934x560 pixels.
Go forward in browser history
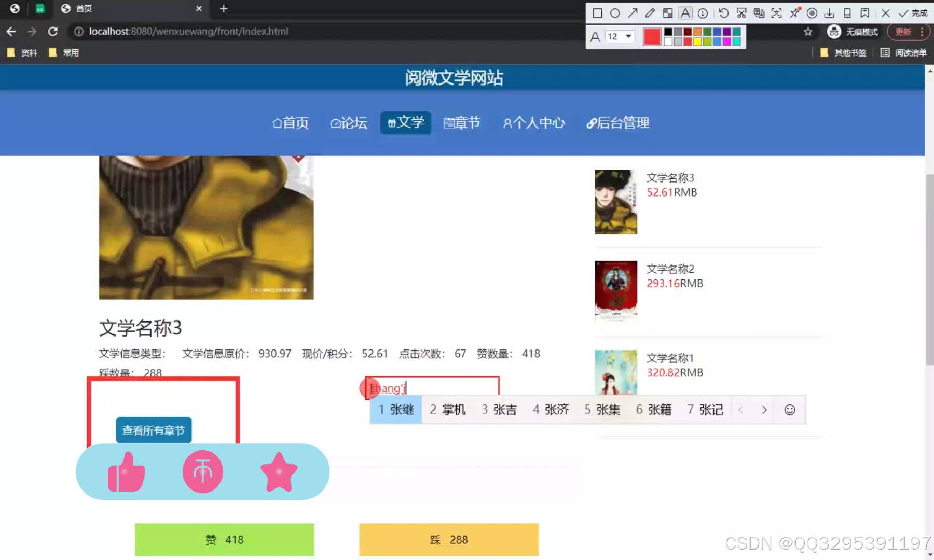(32, 32)
